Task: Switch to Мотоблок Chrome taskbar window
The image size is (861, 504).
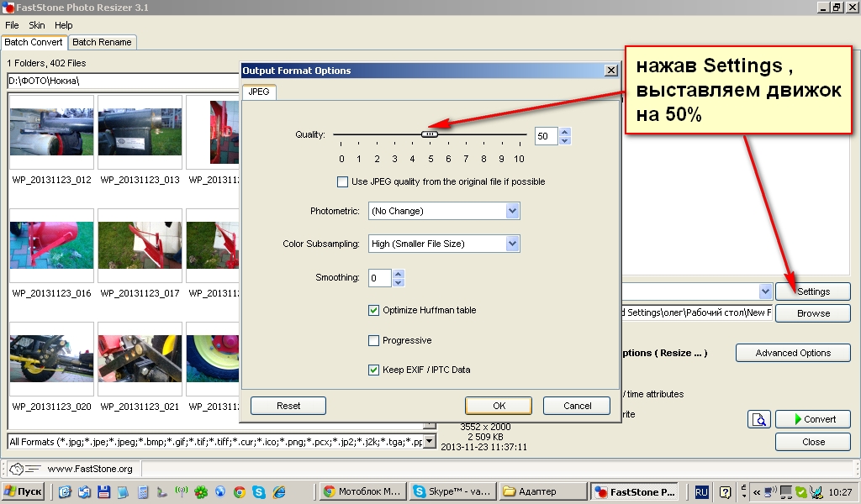Action: coord(363,492)
